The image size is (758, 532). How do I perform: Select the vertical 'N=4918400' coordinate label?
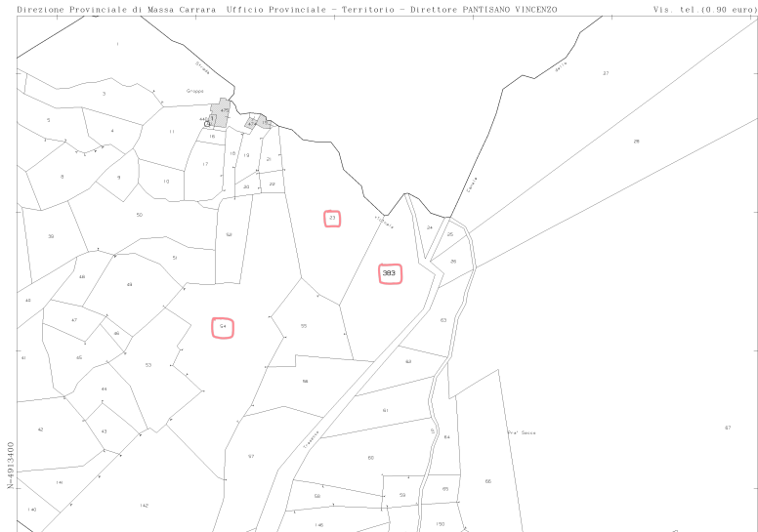[x=10, y=466]
